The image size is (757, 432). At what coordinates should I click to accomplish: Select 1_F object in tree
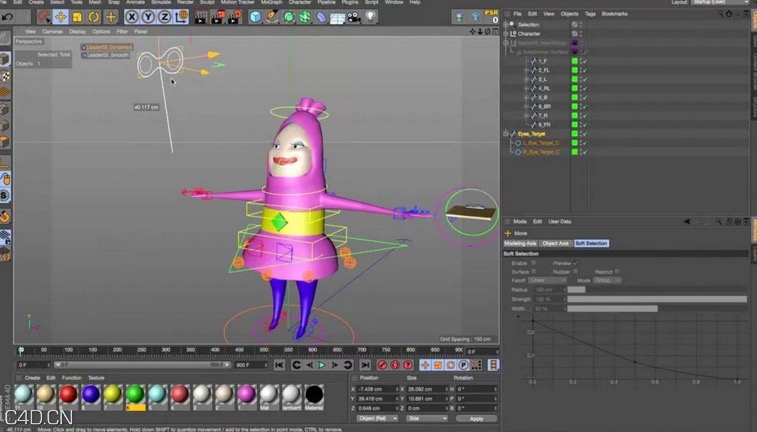tap(543, 61)
